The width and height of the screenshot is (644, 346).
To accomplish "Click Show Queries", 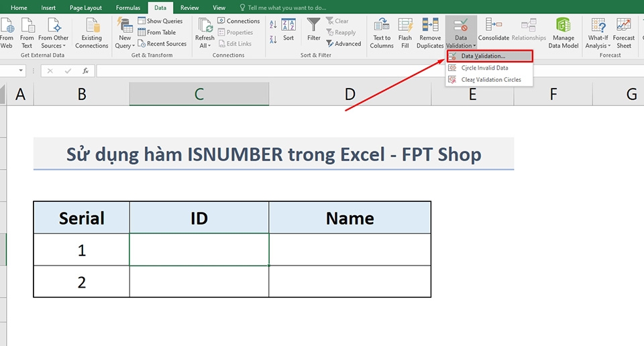I will tap(160, 21).
